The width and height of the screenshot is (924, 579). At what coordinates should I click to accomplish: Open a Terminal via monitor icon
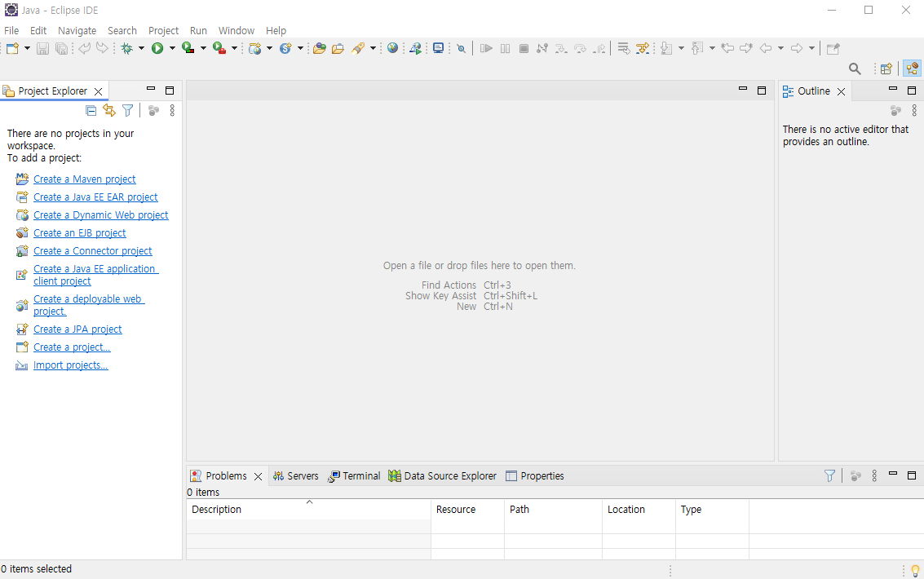(x=438, y=48)
